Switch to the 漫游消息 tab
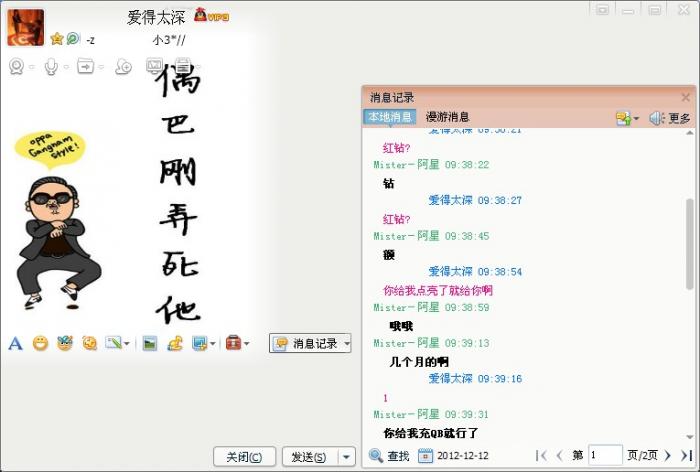Viewport: 700px width, 472px height. coord(448,117)
